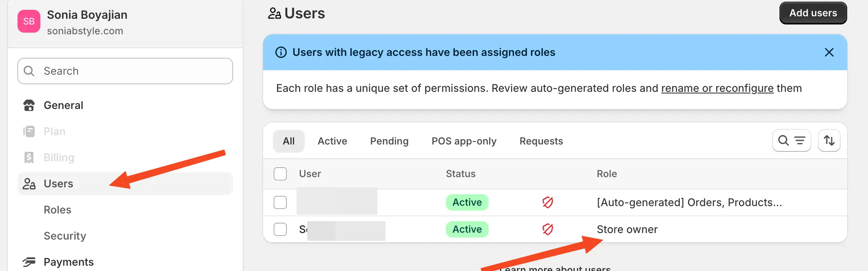The width and height of the screenshot is (868, 271).
Task: Open search in the users list
Action: (783, 140)
